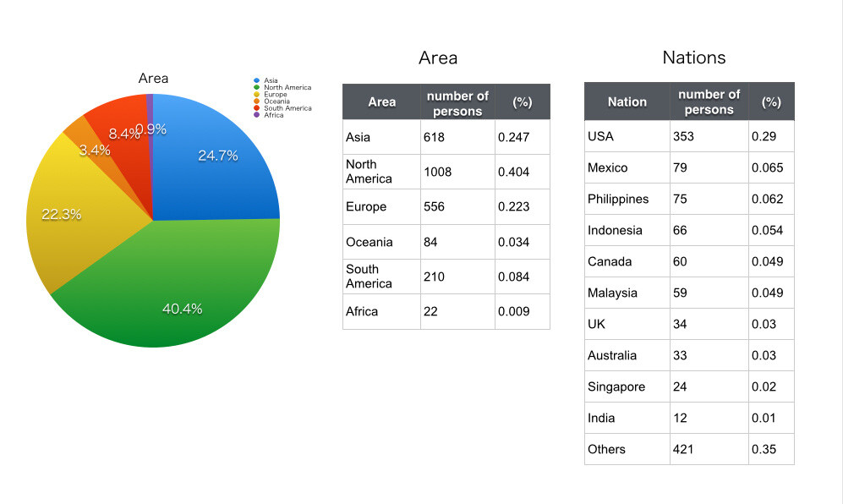
Task: Click the Area chart title
Action: point(154,78)
